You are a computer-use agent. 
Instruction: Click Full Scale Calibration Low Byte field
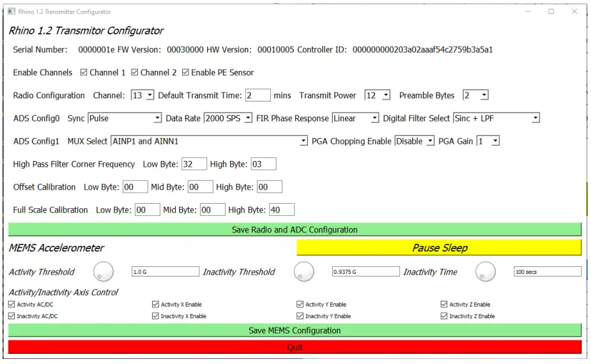(148, 210)
